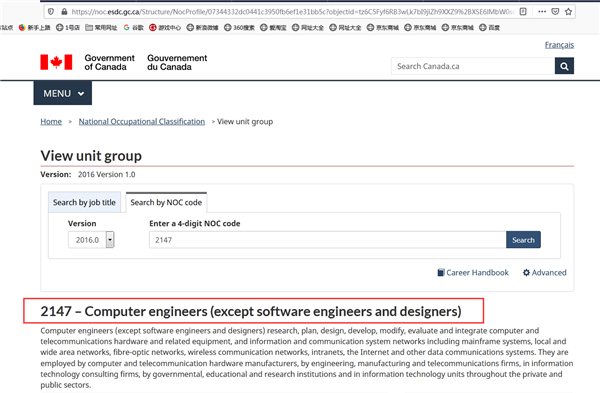Click the 4-digit NOC code input field
Image resolution: width=600 pixels, height=393 pixels.
pos(328,240)
